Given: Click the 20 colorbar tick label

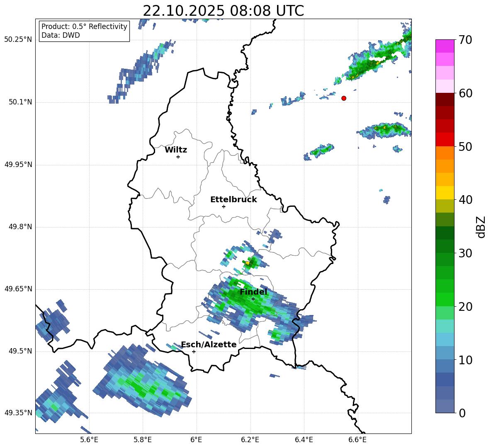Looking at the screenshot, I should coord(465,307).
